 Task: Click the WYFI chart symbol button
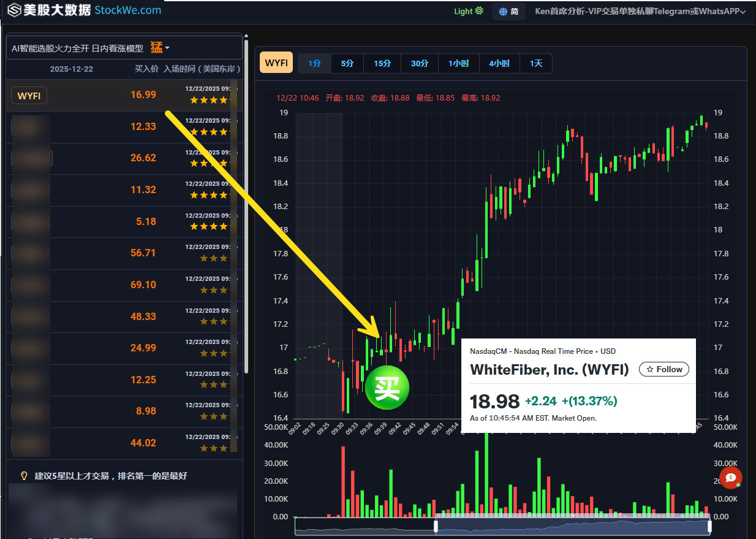click(276, 63)
